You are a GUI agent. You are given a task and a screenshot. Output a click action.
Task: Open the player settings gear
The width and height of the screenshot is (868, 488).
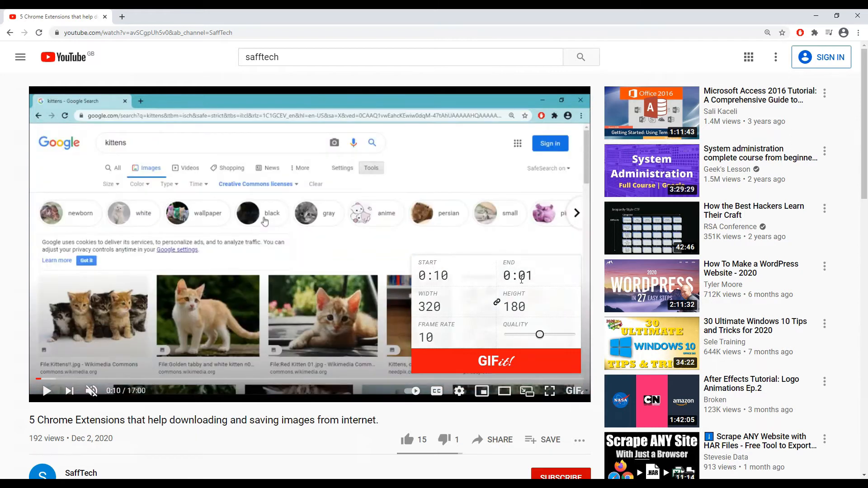coord(459,391)
